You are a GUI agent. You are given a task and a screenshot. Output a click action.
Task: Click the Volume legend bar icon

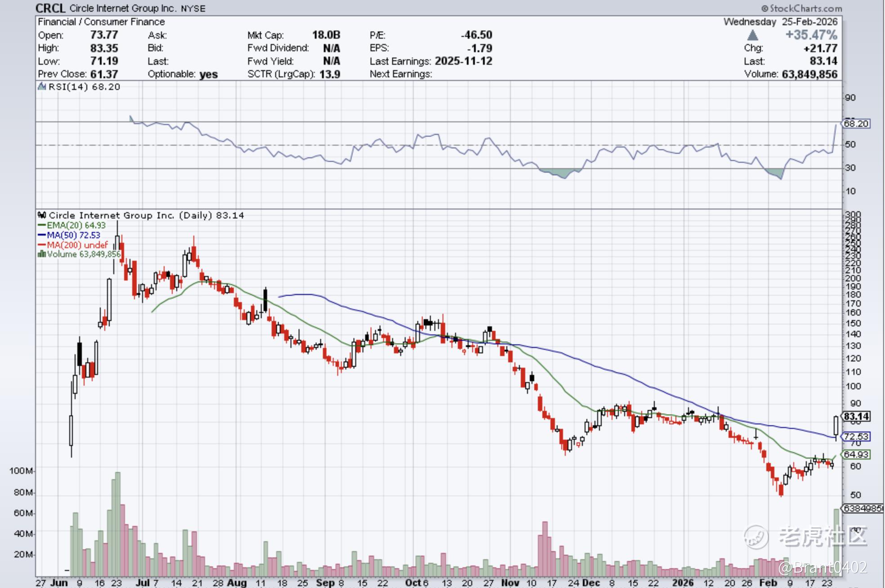[x=42, y=254]
